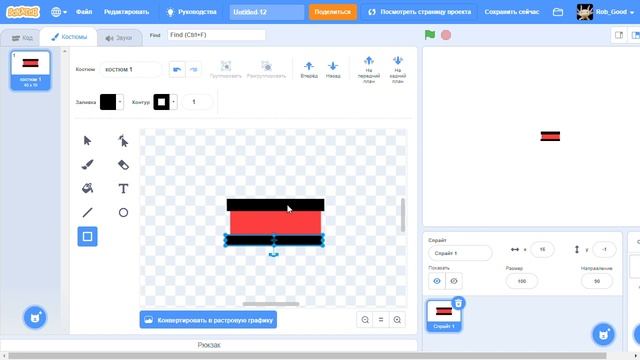Click Конвертировать в растровую графику

click(x=208, y=320)
